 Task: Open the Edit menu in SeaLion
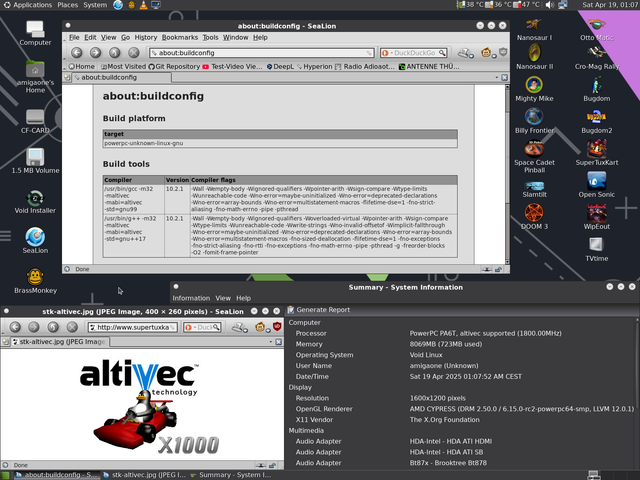(90, 37)
